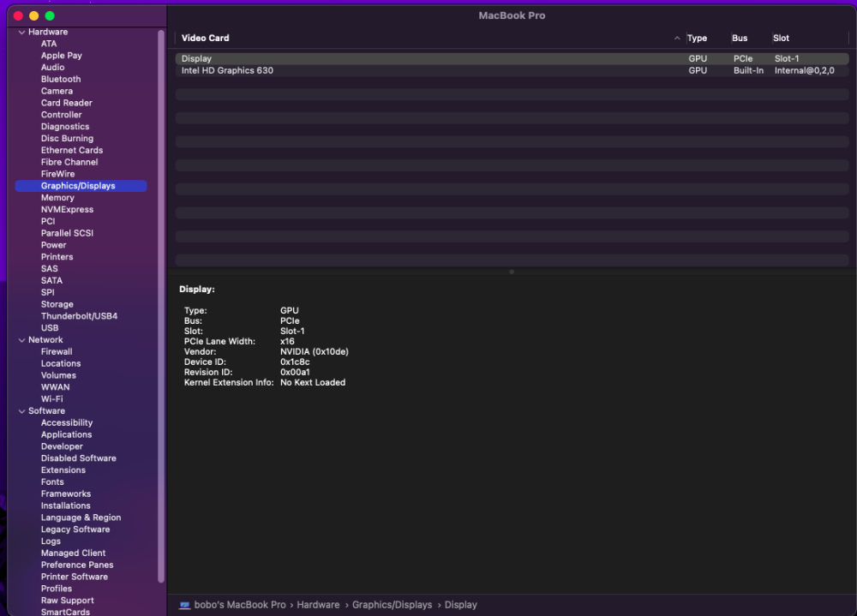
Task: Open Memory information
Action: [x=57, y=198]
